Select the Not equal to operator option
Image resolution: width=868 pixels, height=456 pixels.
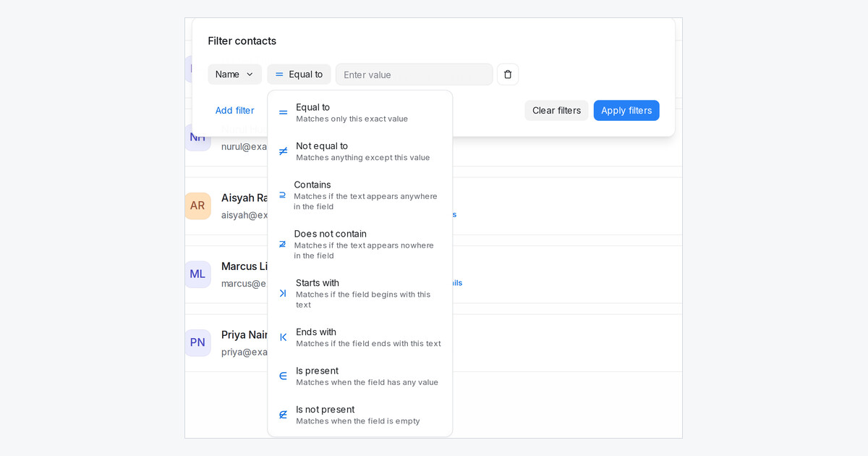[360, 151]
